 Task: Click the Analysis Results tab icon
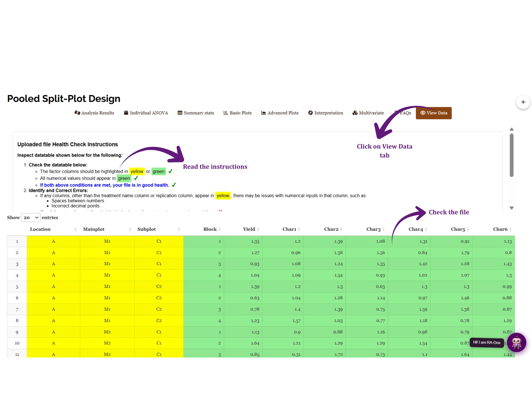click(x=77, y=113)
